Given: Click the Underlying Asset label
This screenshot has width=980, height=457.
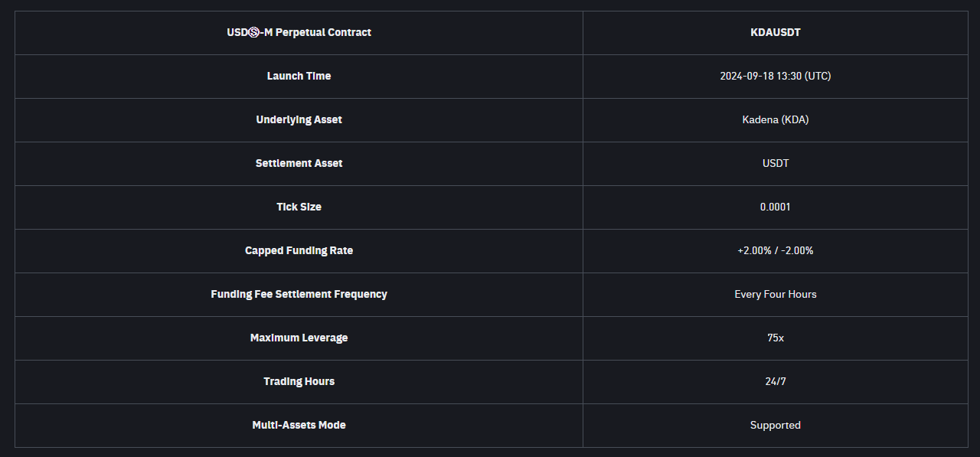Looking at the screenshot, I should [x=299, y=120].
